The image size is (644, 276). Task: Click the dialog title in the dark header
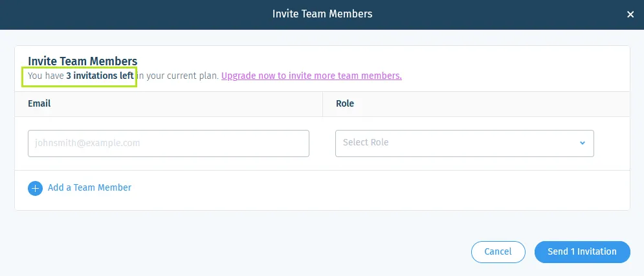pos(322,14)
